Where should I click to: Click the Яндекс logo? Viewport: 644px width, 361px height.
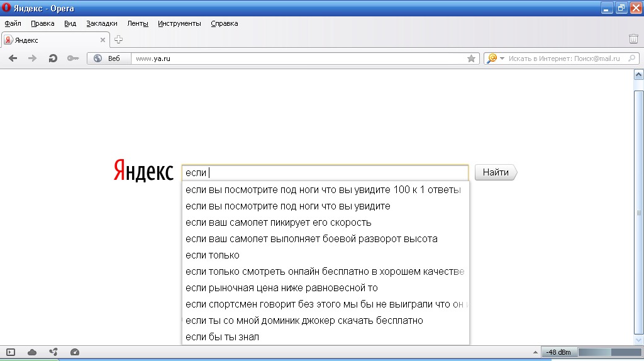pyautogui.click(x=143, y=170)
